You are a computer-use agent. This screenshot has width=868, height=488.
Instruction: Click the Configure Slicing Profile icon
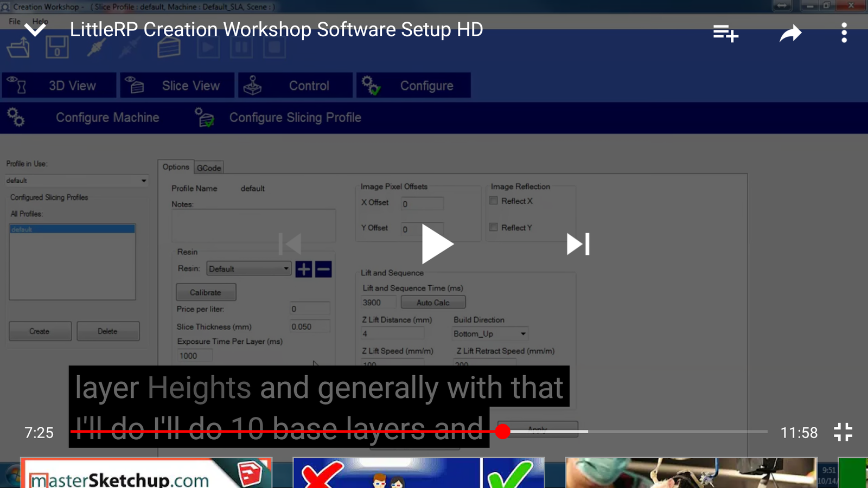204,117
